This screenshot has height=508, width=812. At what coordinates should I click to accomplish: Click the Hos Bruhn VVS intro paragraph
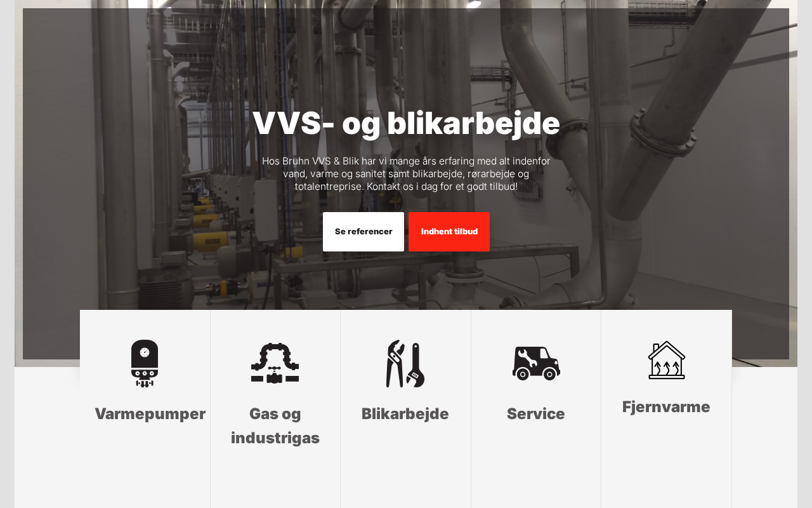(x=406, y=174)
